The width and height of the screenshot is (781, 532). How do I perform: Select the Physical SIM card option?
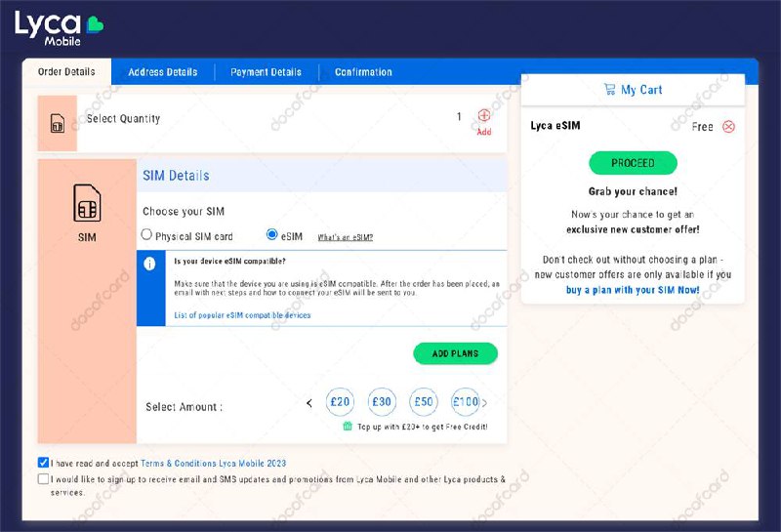click(147, 235)
